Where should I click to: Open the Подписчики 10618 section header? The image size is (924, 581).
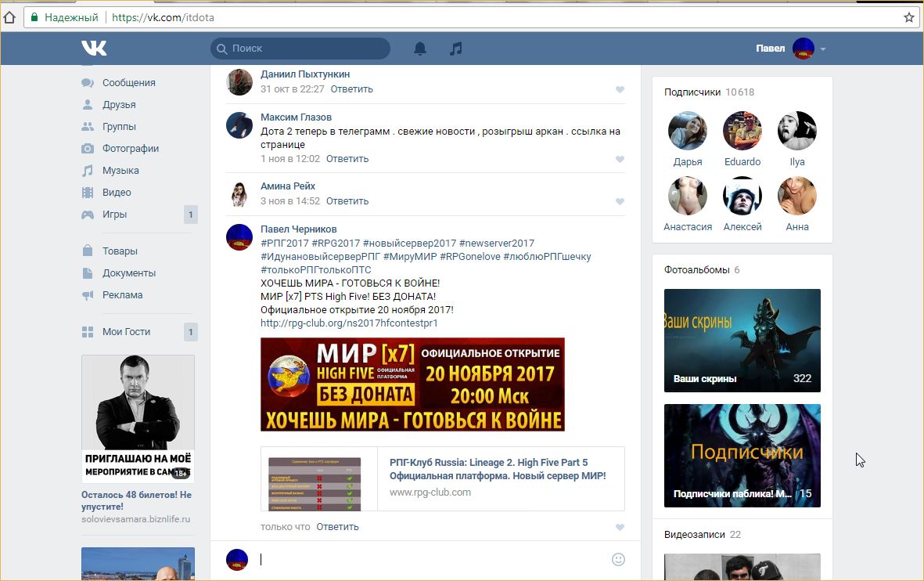709,92
